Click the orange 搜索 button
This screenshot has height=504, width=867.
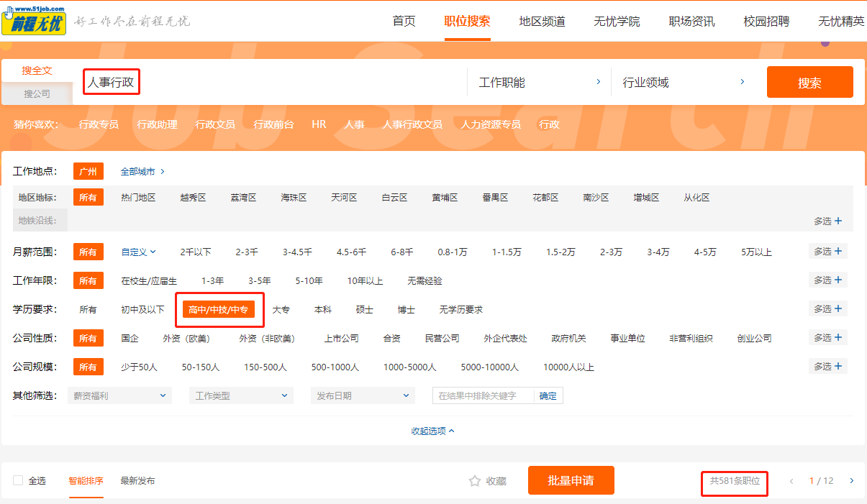(x=809, y=83)
